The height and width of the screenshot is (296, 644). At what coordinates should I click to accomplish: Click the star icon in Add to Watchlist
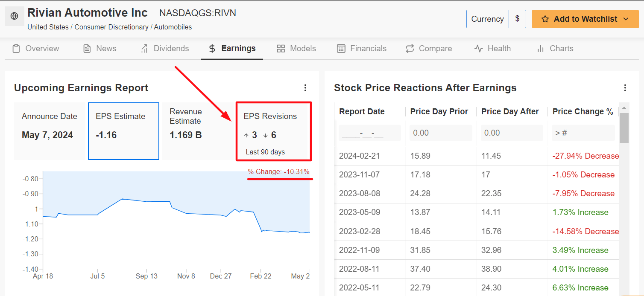point(545,19)
